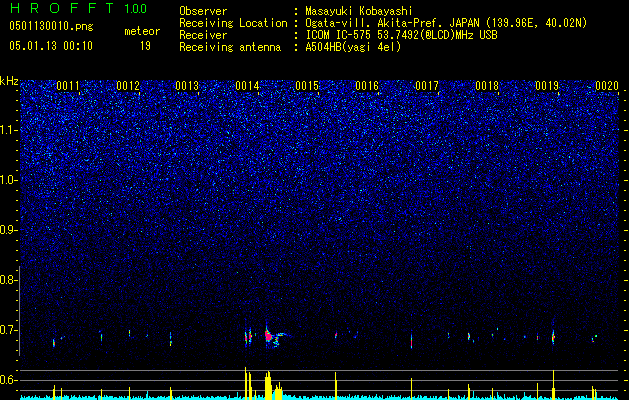Click the 0013 time marker
Image resolution: width=629 pixels, height=400 pixels.
point(187,85)
